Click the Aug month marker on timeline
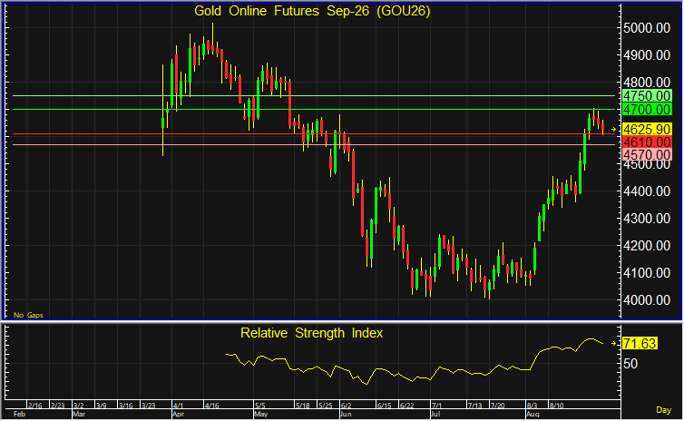 [x=532, y=414]
